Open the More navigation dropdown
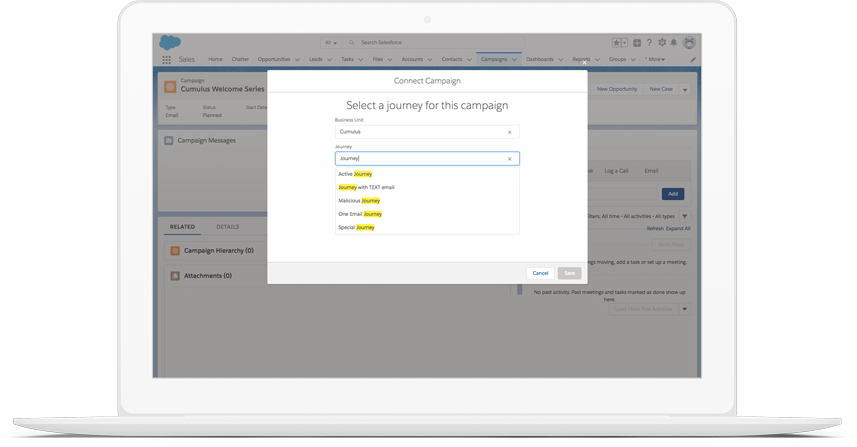This screenshot has height=447, width=857. pyautogui.click(x=655, y=60)
